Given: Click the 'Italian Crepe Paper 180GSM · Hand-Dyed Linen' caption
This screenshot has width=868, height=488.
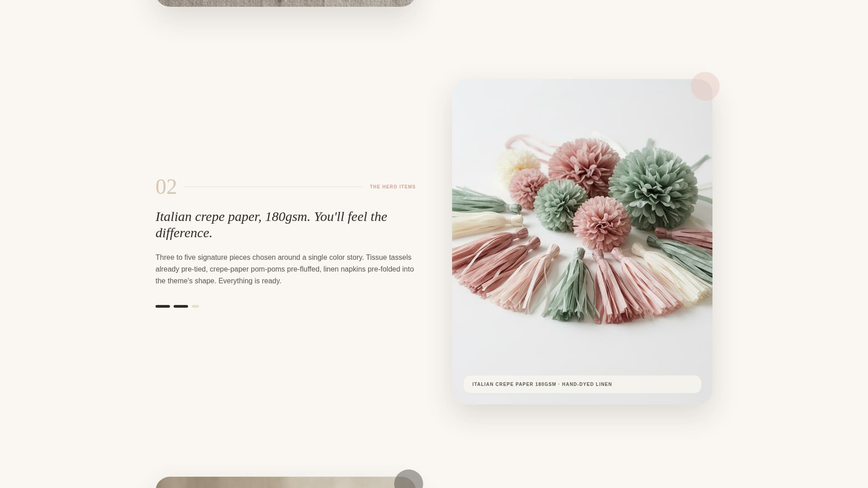Looking at the screenshot, I should click(582, 384).
